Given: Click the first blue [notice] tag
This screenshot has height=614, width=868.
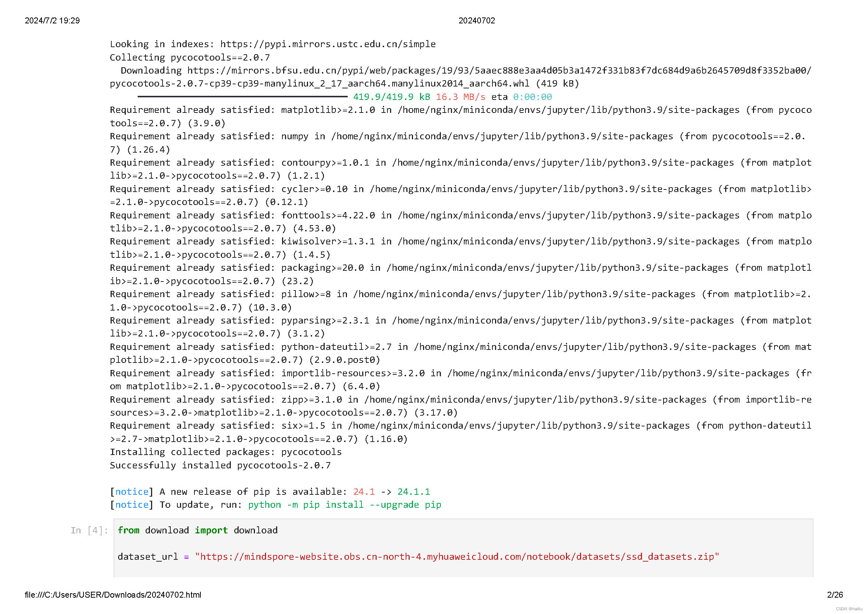Looking at the screenshot, I should [x=132, y=492].
